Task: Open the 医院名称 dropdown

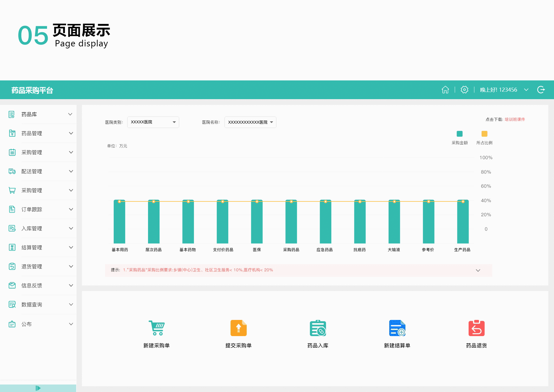Action: tap(250, 122)
